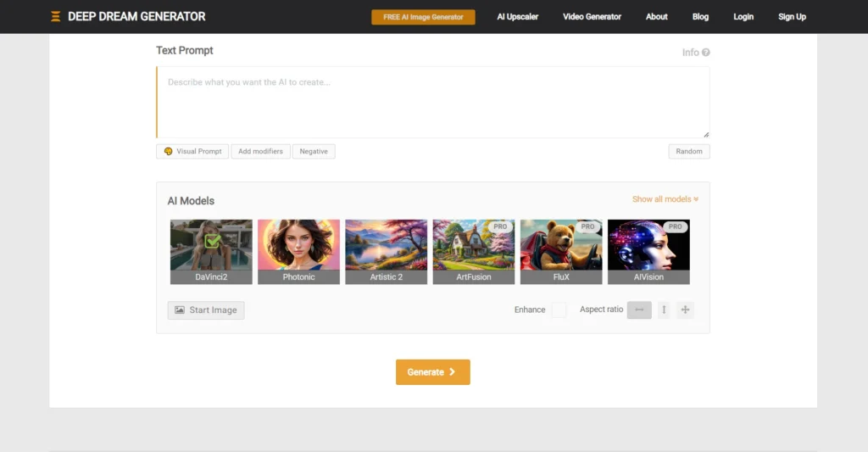Click the Random prompt button
Screen dimensions: 868x452
[x=689, y=151]
